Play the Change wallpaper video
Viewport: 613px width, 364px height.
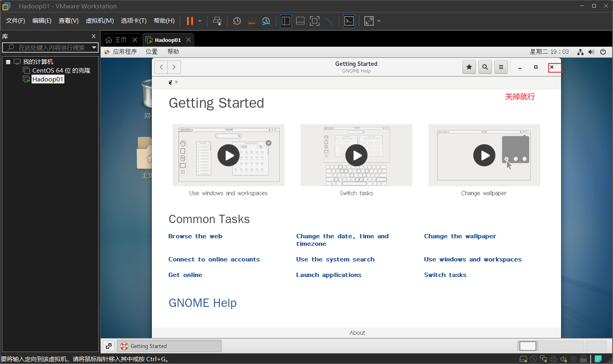[484, 155]
